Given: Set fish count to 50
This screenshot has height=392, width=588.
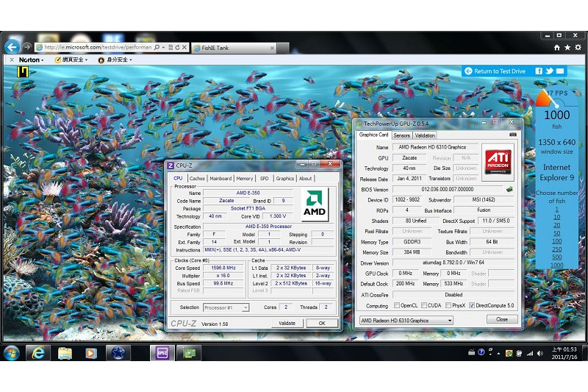Looking at the screenshot, I should click(557, 233).
